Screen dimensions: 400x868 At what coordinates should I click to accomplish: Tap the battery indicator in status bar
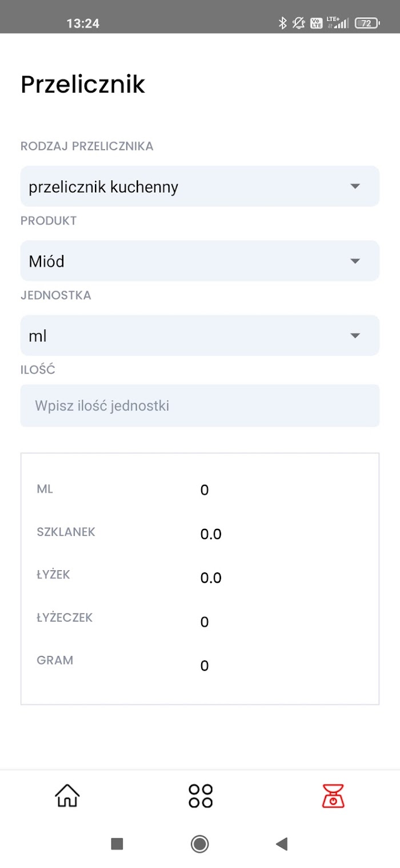pyautogui.click(x=366, y=23)
